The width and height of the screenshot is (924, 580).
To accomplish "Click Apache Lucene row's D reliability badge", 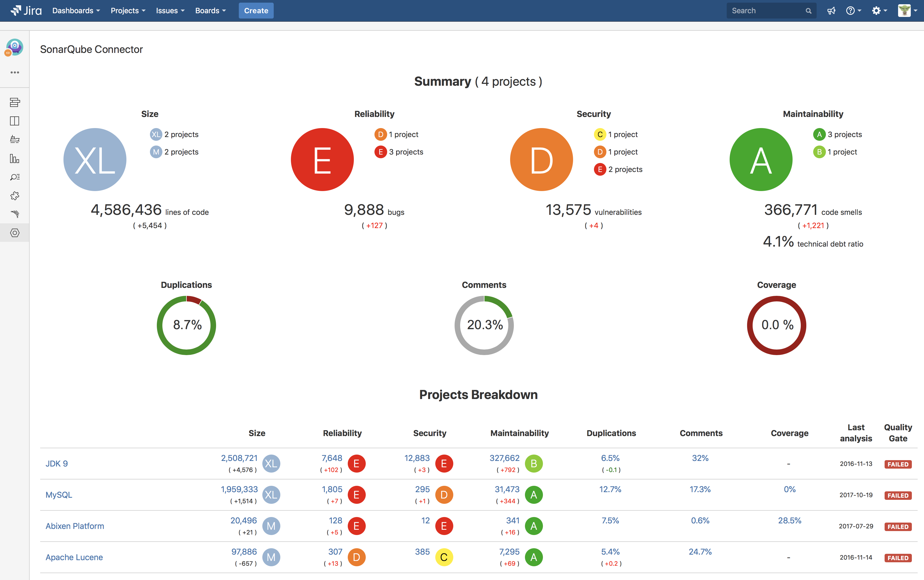I will (356, 557).
